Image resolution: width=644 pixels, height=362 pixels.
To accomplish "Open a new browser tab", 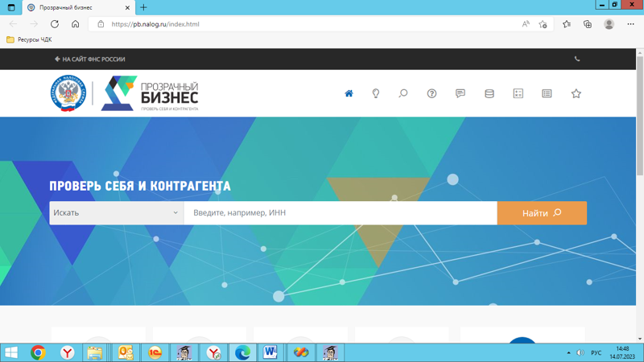I will click(x=143, y=7).
